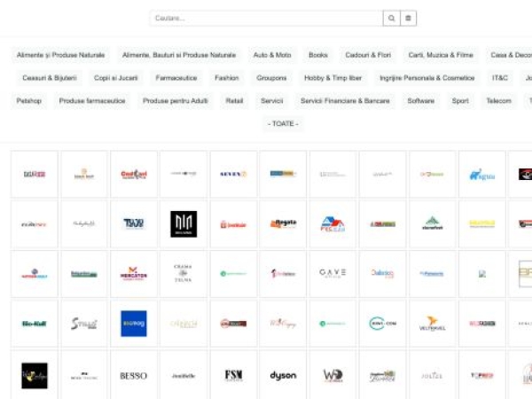Viewport: 532px width, 399px height.
Task: Open the green mountain logo tile
Action: [x=433, y=224]
